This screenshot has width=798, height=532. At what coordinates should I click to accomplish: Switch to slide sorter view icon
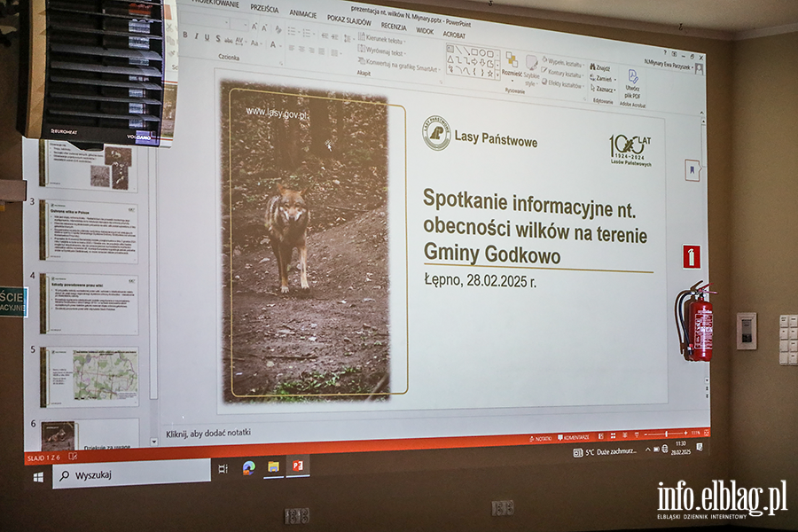pos(613,435)
